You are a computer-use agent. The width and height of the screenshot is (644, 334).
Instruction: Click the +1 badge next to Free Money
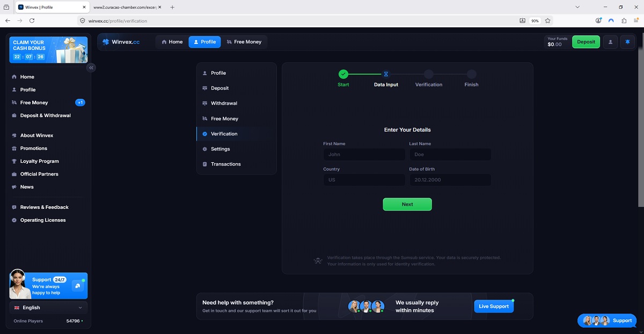click(x=80, y=103)
